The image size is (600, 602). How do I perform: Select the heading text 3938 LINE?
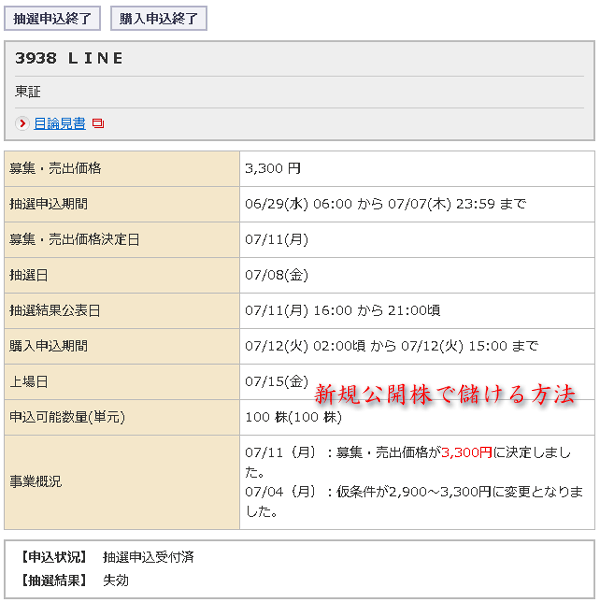point(69,58)
